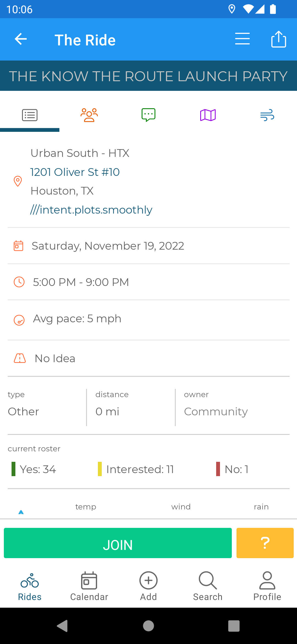
Task: Open address 1201 Oliver St #10
Action: coord(75,172)
